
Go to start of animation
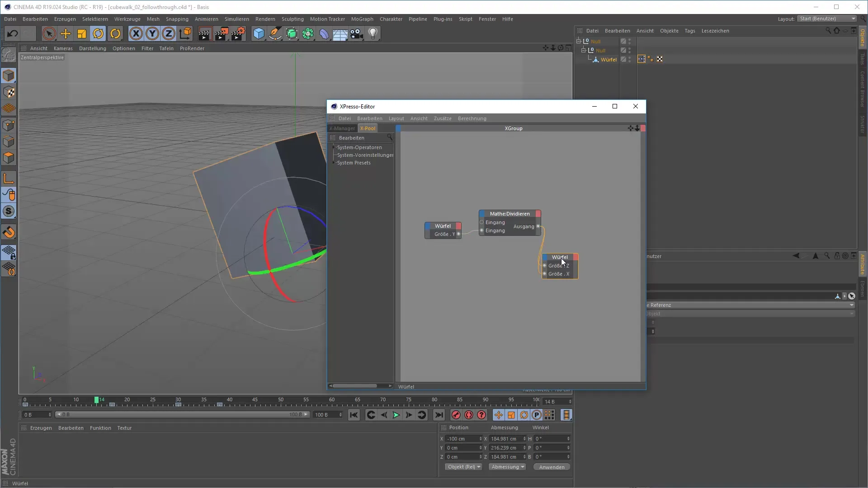coord(354,415)
